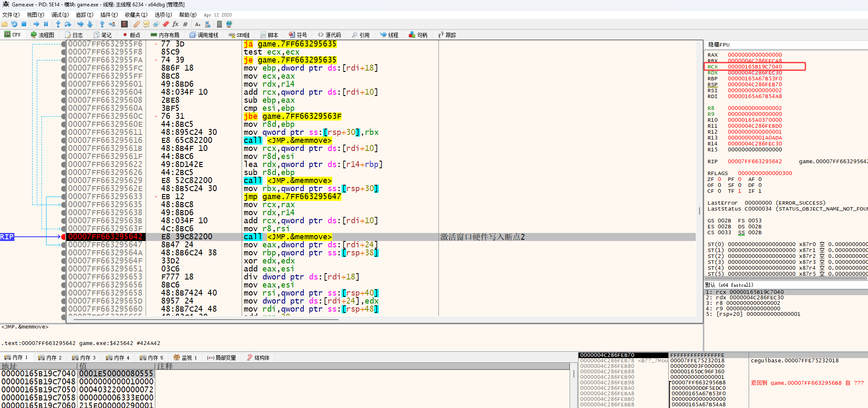
Task: Toggle the red breakpoint at 00007FF663295642
Action: [63, 237]
